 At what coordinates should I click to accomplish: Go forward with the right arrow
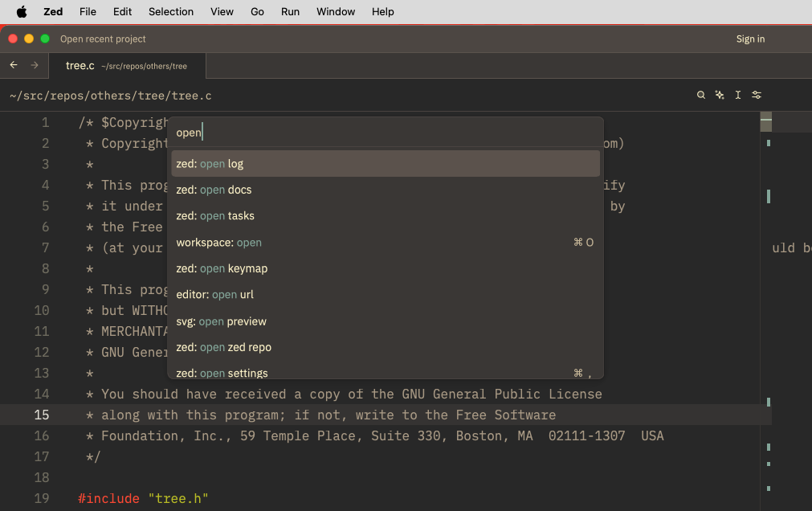pos(35,65)
